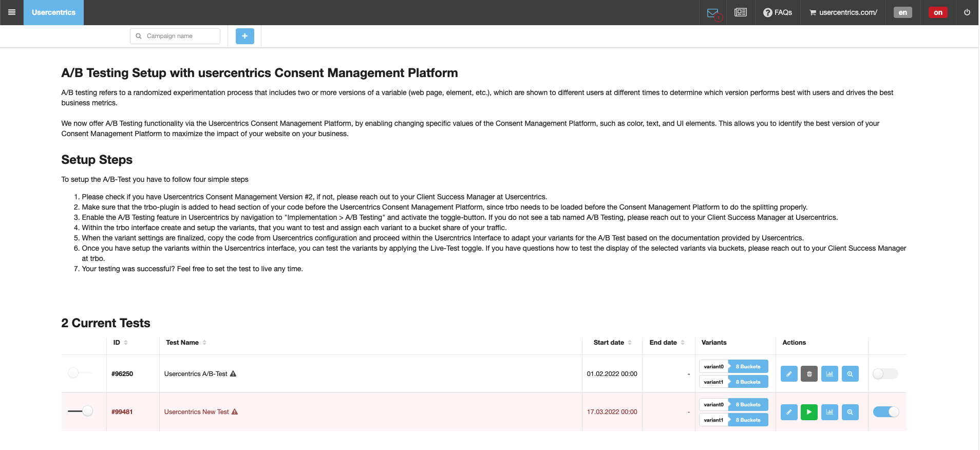Open the mail notifications icon
Viewport: 980px width, 450px height.
(x=713, y=13)
